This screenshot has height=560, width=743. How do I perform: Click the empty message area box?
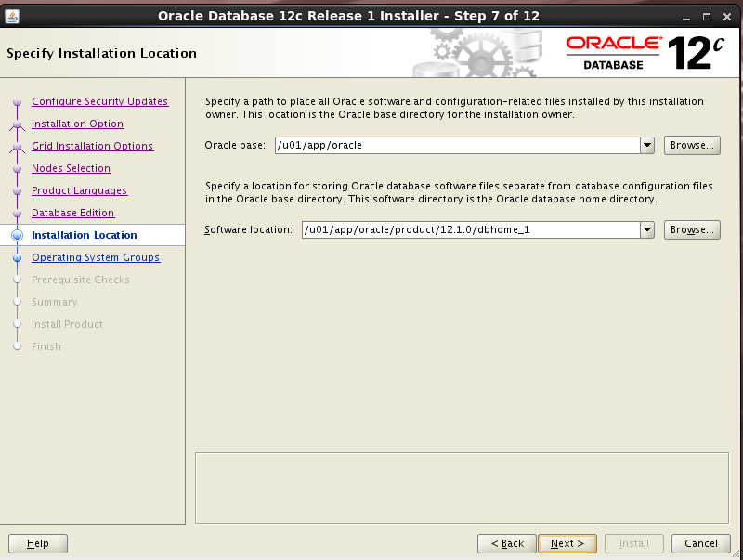[x=462, y=488]
